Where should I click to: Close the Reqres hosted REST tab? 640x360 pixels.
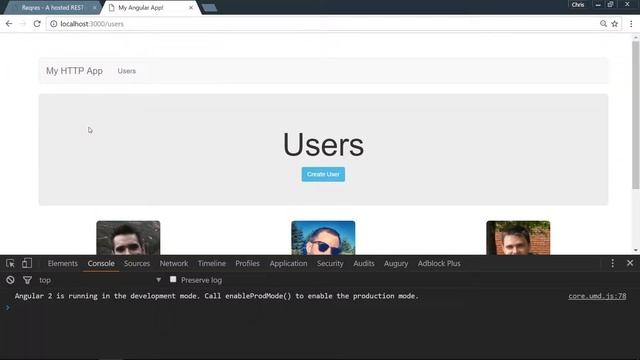coord(95,8)
